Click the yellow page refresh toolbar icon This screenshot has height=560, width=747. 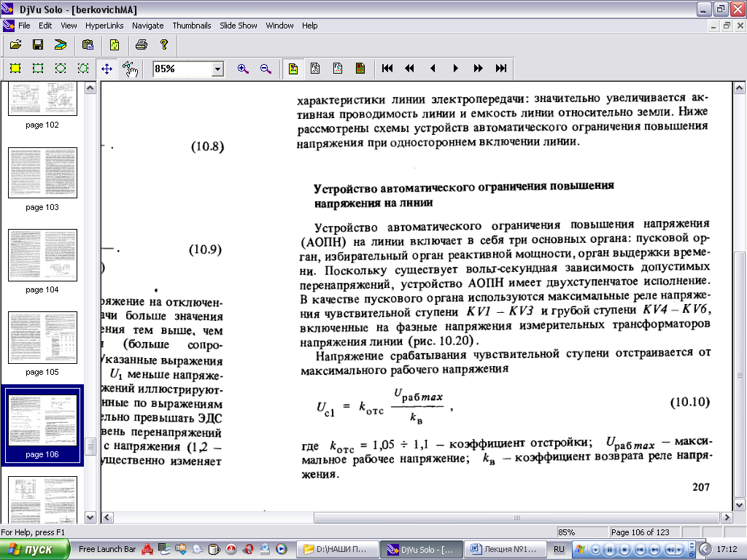(115, 44)
